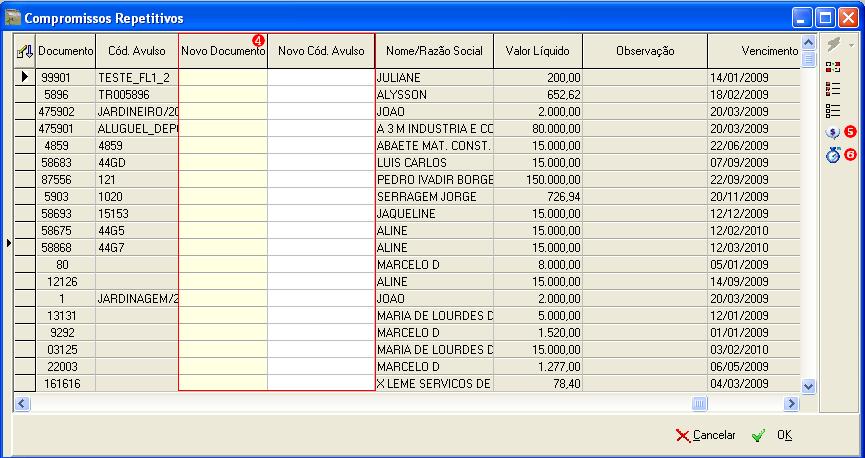
Task: Click the vertical scrollbar down arrow
Action: [809, 385]
